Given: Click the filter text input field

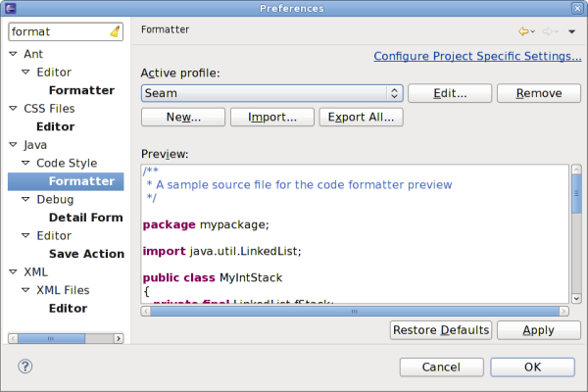Looking at the screenshot, I should pos(57,32).
